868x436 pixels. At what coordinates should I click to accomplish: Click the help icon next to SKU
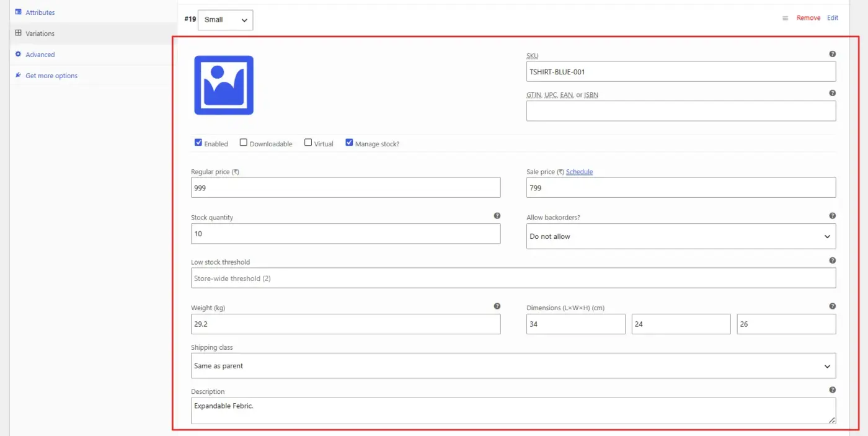[x=832, y=54]
